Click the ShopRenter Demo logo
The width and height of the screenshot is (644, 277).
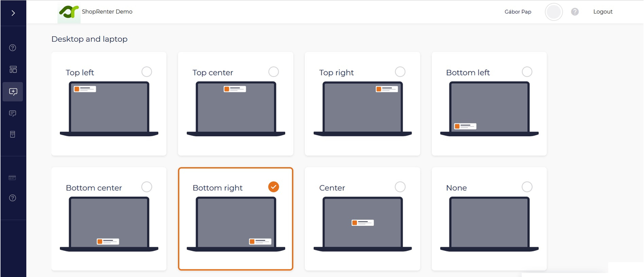click(x=69, y=12)
